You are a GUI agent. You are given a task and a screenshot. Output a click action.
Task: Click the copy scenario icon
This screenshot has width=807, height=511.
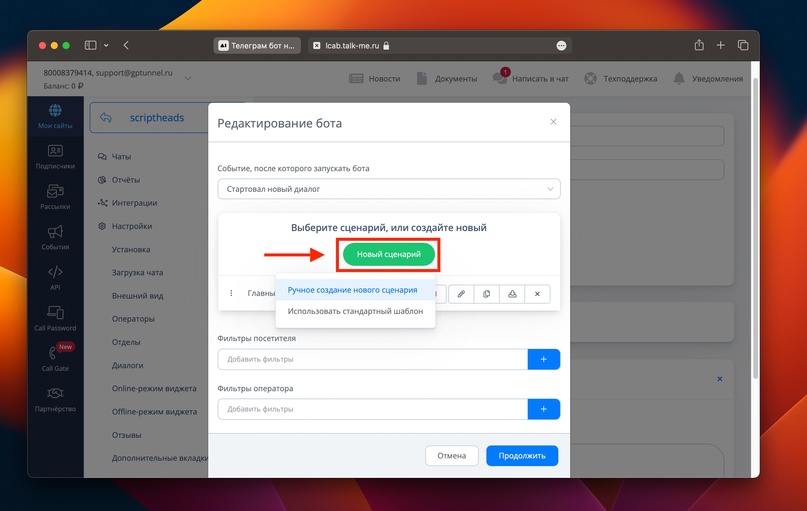tap(486, 294)
